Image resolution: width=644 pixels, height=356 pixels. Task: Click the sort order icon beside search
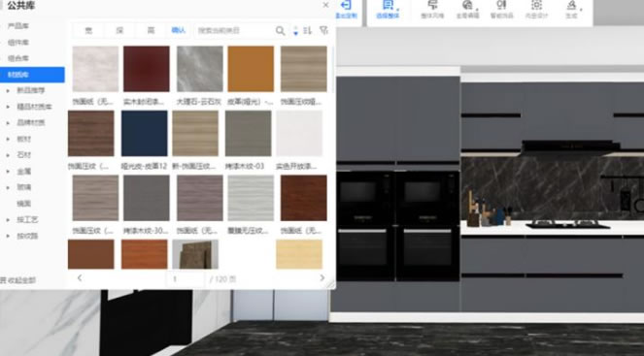307,31
